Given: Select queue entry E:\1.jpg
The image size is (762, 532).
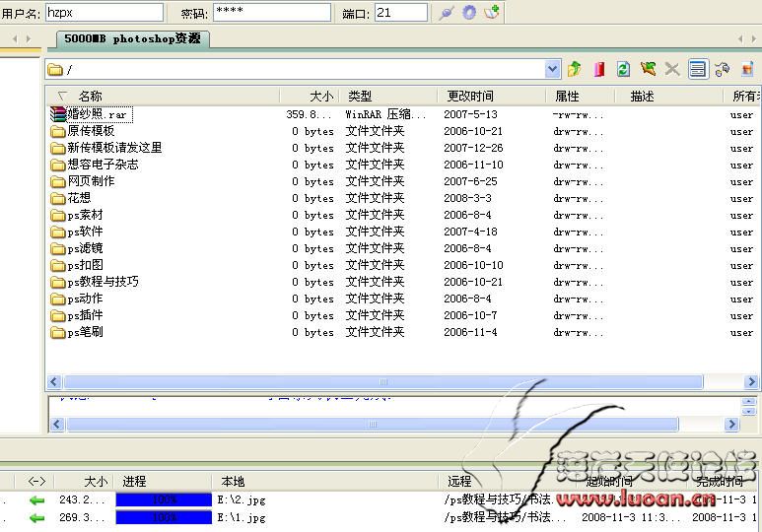Looking at the screenshot, I should point(242,517).
